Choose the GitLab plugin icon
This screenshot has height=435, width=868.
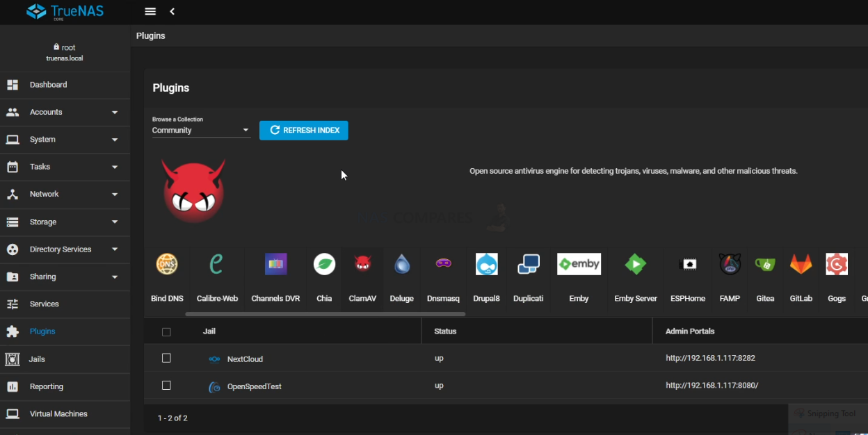coord(801,264)
